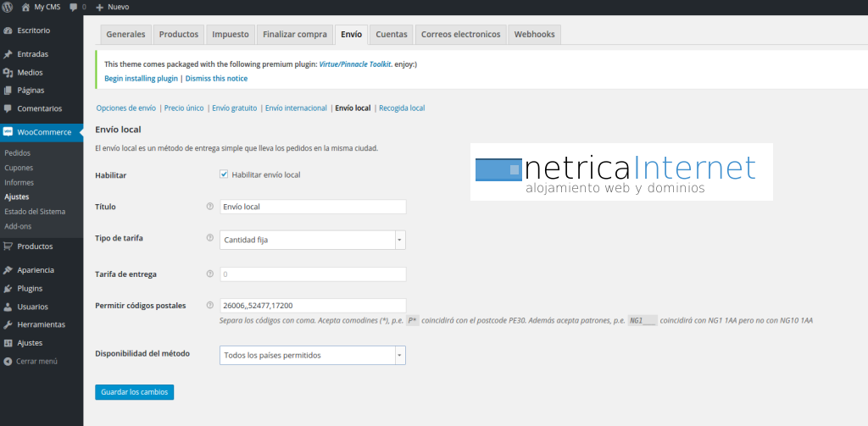Open the comments bubble icon in admin bar

tap(73, 7)
